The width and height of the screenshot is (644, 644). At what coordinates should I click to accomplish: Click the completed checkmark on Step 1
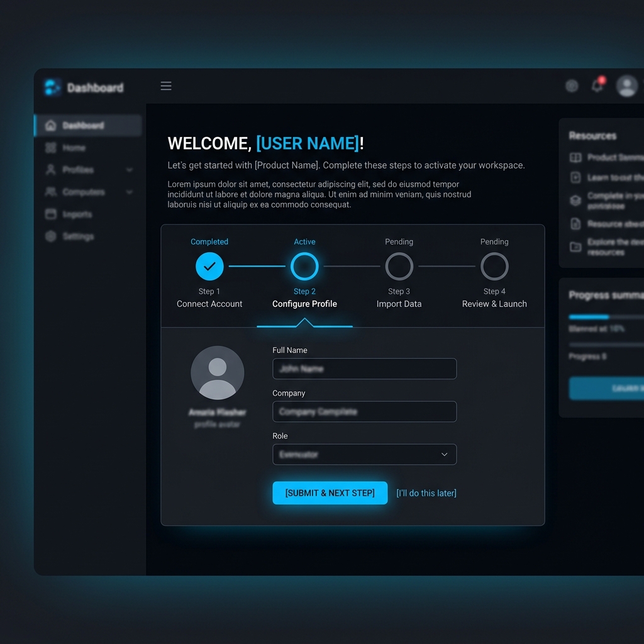209,265
